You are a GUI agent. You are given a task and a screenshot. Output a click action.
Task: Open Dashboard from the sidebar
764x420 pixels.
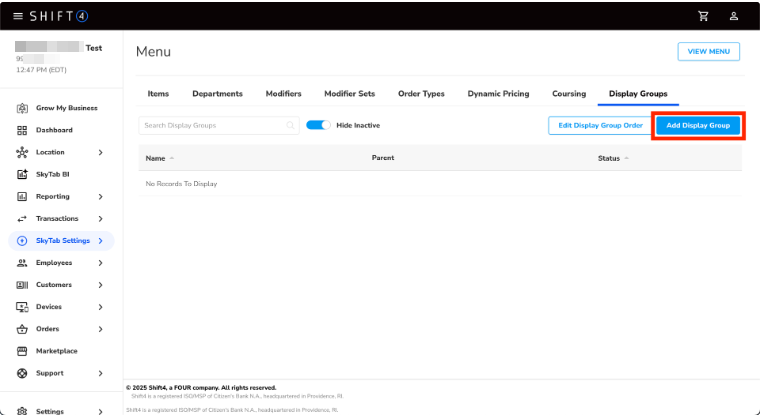(x=54, y=130)
